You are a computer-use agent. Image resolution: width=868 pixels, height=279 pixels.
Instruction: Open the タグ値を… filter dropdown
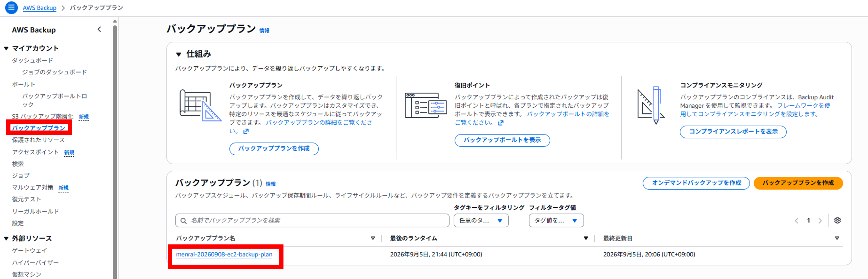[556, 221]
